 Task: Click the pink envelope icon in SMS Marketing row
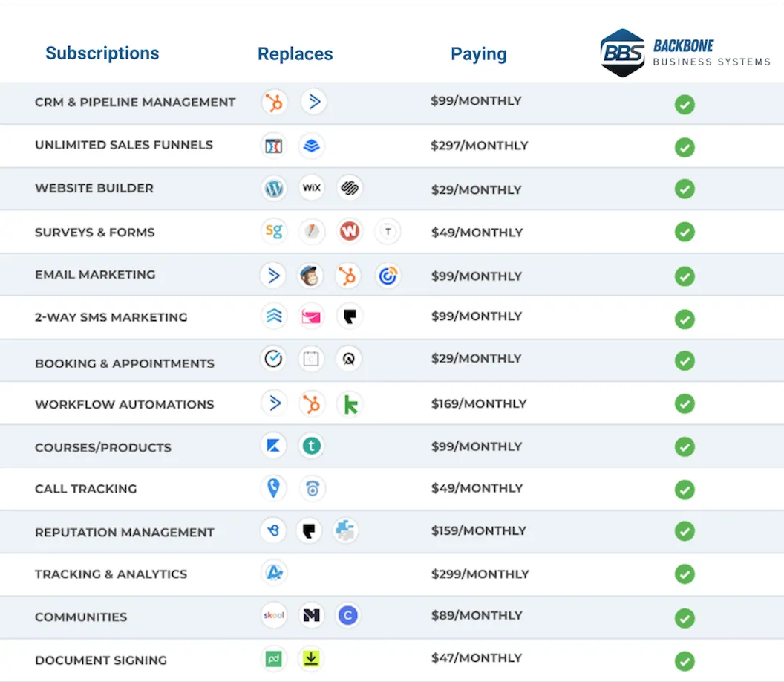(x=312, y=316)
